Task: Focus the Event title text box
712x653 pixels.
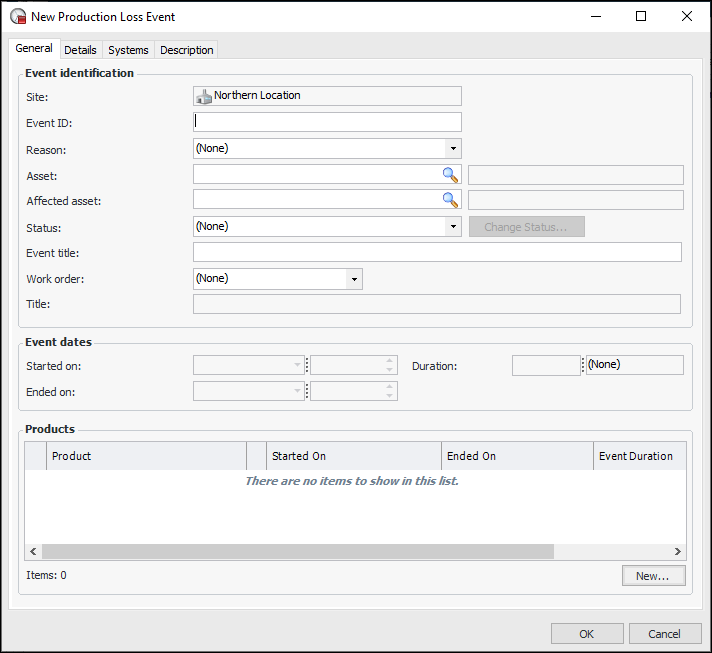Action: pyautogui.click(x=436, y=252)
